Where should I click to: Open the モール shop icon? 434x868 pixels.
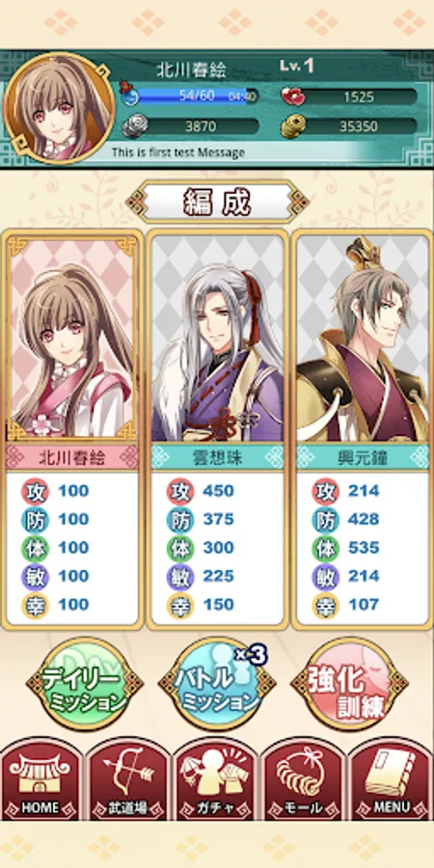click(x=304, y=780)
